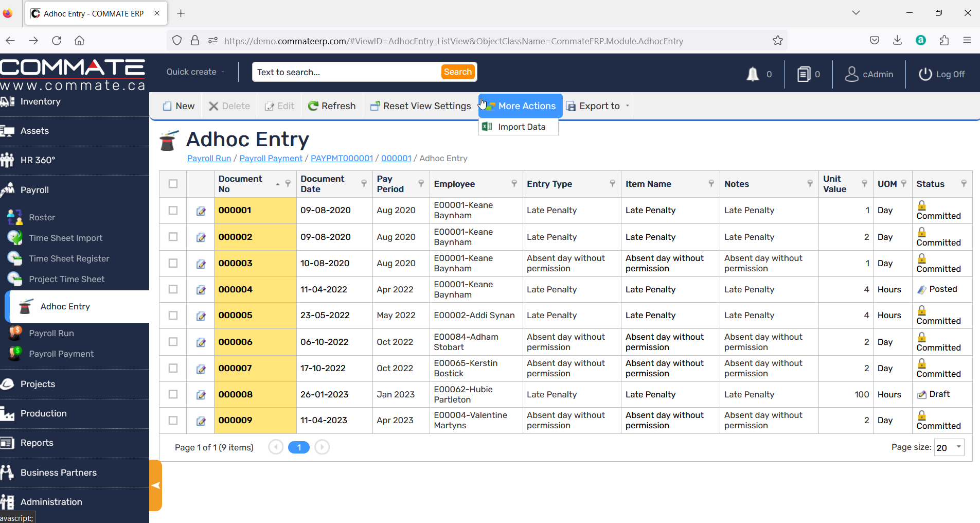The width and height of the screenshot is (980, 523).
Task: Open edit icon for document 000007
Action: (x=201, y=369)
